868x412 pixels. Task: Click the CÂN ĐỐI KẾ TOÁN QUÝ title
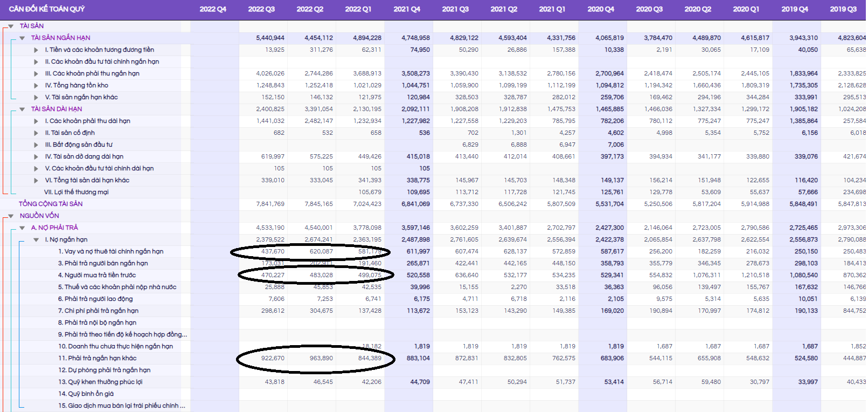(47, 9)
